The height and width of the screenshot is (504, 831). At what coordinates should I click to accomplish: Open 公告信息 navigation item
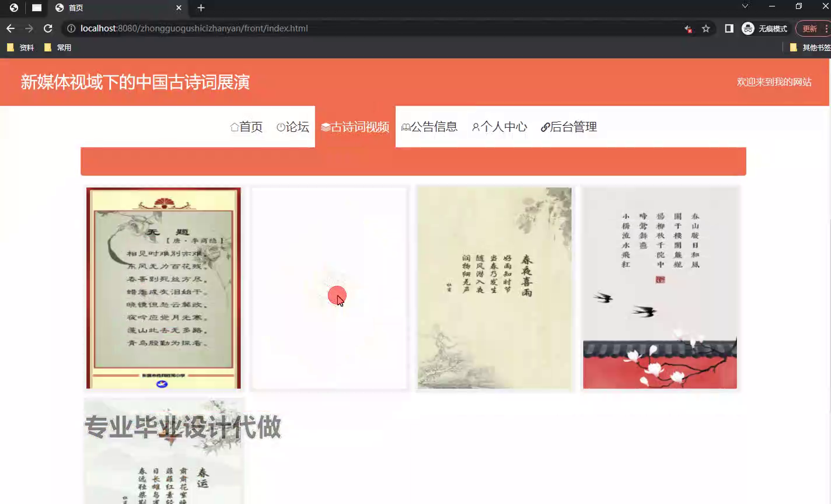tap(430, 127)
